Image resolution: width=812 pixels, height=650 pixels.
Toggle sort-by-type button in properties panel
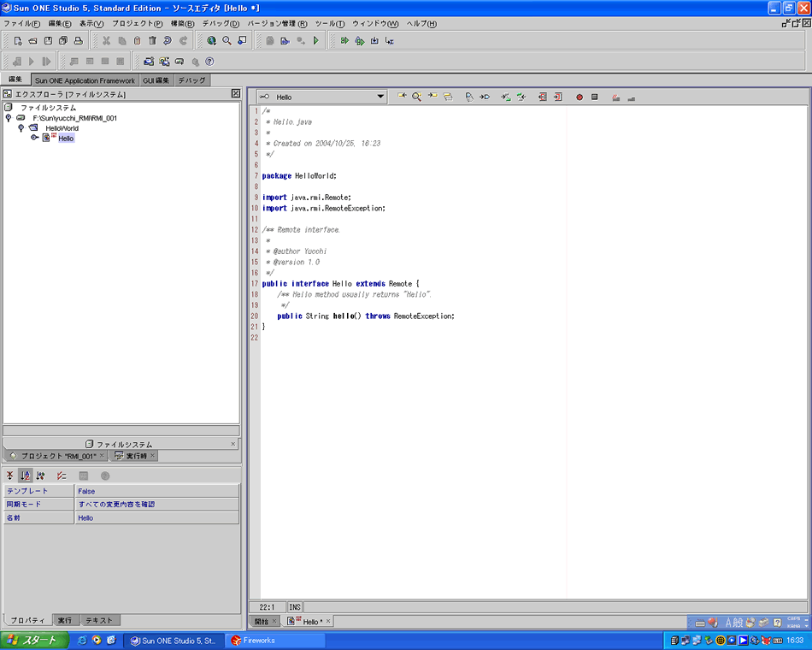[x=41, y=476]
